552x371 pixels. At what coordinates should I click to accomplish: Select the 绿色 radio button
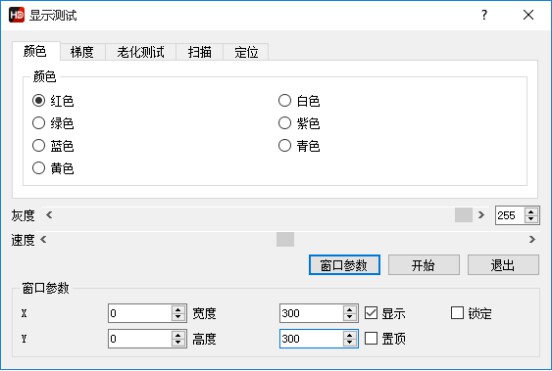(x=38, y=123)
